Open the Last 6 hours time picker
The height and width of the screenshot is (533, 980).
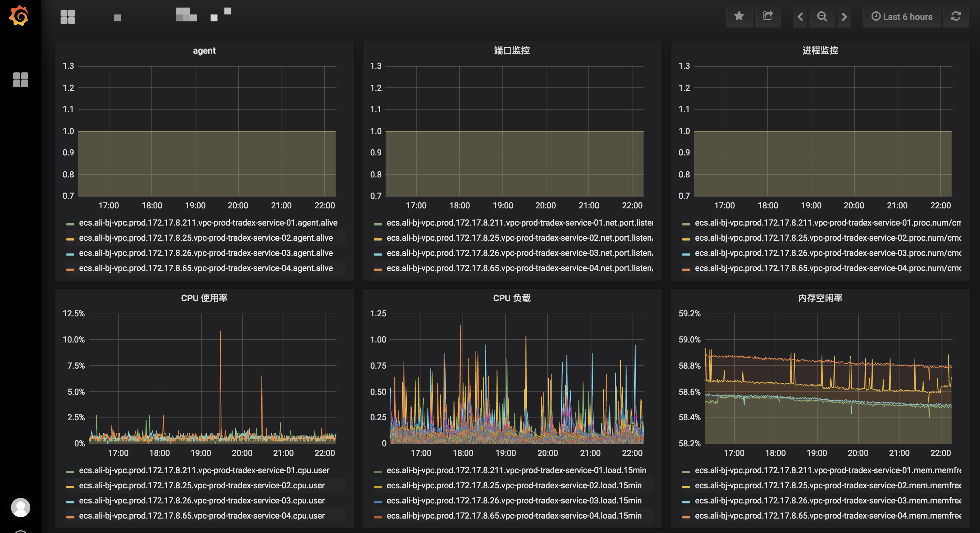[902, 17]
